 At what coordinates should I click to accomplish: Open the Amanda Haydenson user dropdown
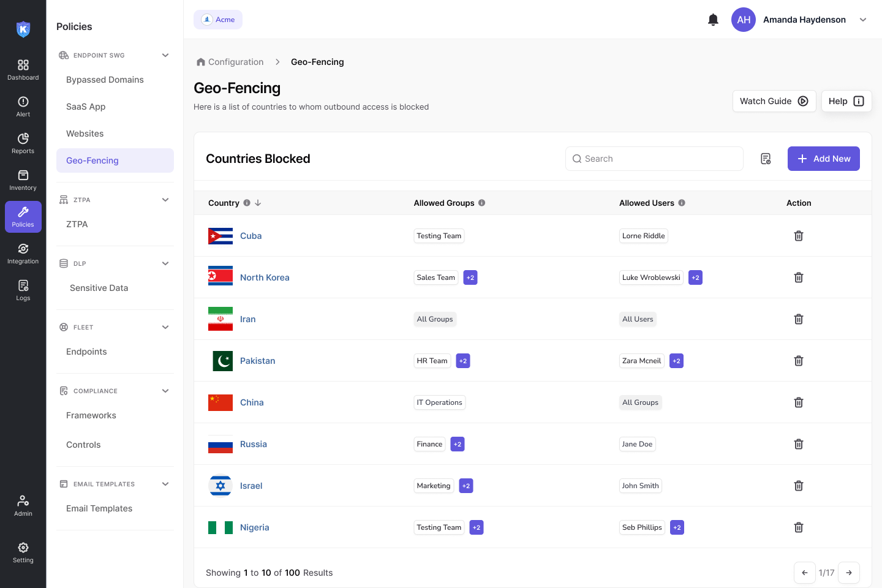[862, 20]
